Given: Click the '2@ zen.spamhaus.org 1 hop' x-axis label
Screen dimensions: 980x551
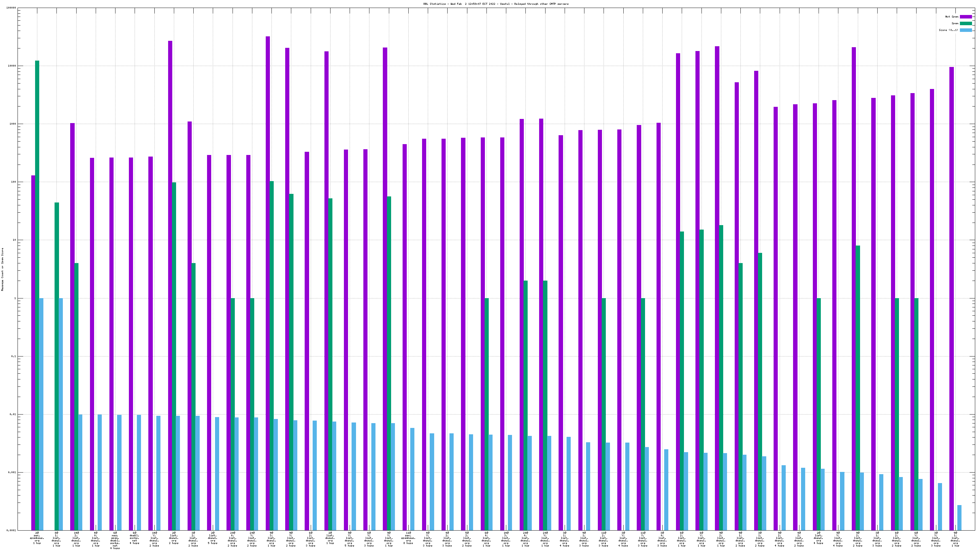Looking at the screenshot, I should [x=37, y=538].
